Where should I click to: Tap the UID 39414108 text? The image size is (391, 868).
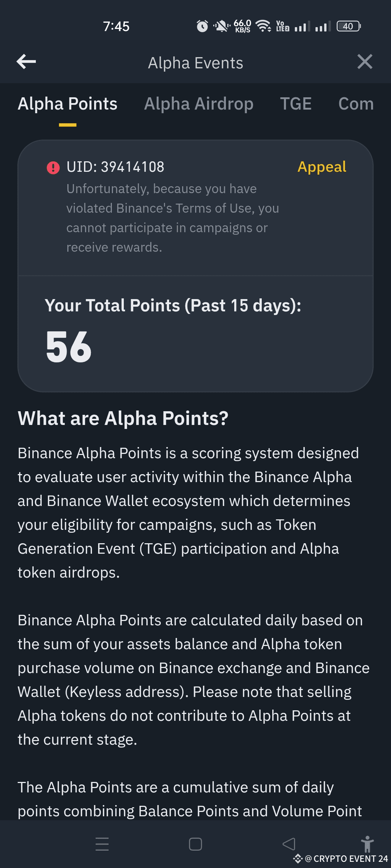[115, 167]
